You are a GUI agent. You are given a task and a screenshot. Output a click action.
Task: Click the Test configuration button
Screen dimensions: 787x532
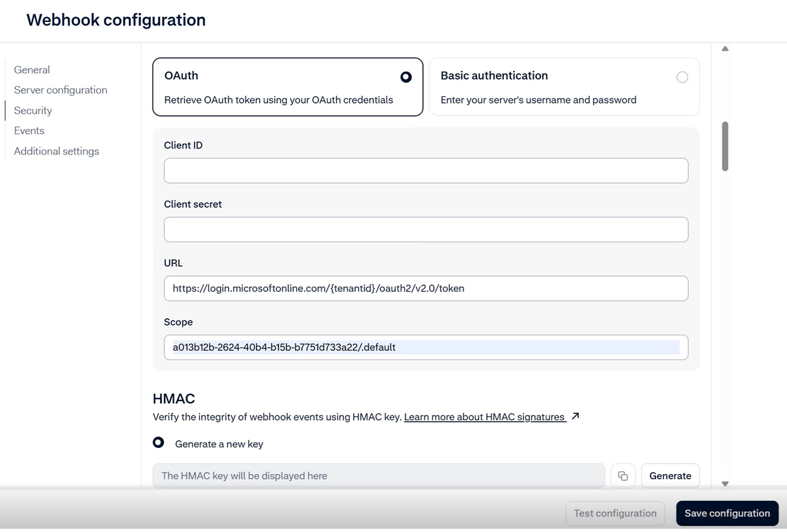pyautogui.click(x=614, y=513)
